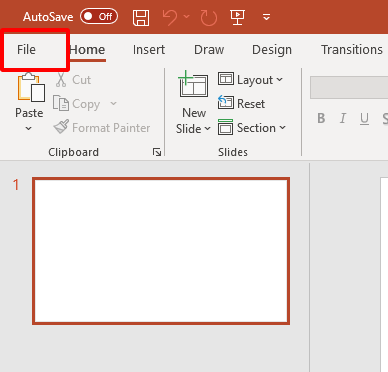Start slideshow from beginning icon
Screen dimensions: 388x372
pyautogui.click(x=238, y=17)
